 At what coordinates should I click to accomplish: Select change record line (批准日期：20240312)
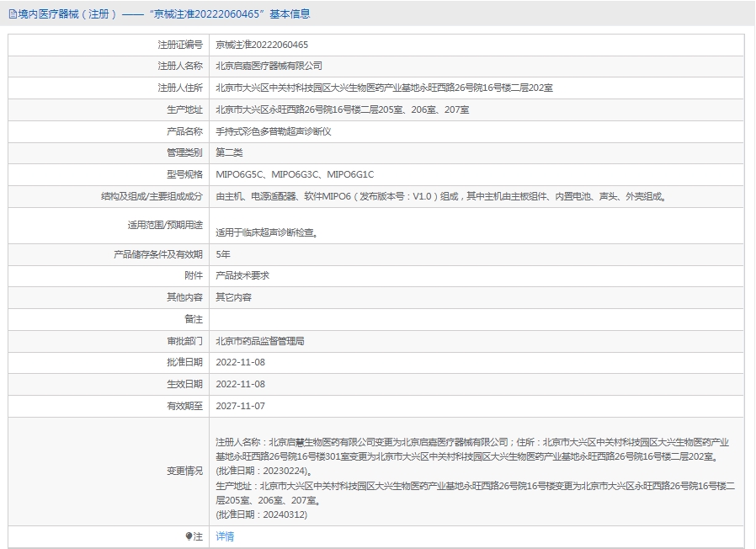point(261,514)
